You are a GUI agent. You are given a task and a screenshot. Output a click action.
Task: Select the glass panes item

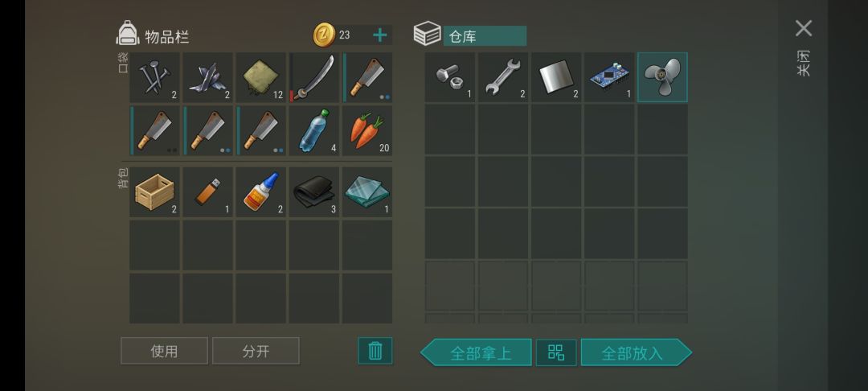tap(367, 191)
